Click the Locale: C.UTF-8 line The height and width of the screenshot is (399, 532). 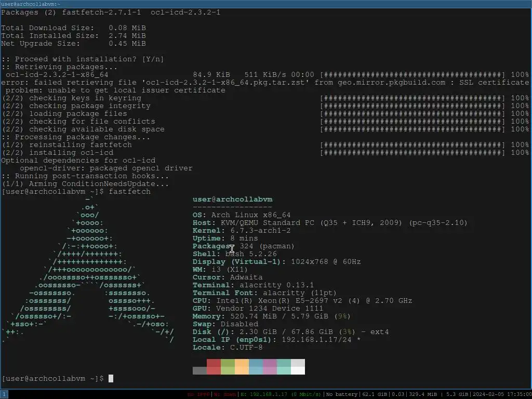tap(228, 348)
